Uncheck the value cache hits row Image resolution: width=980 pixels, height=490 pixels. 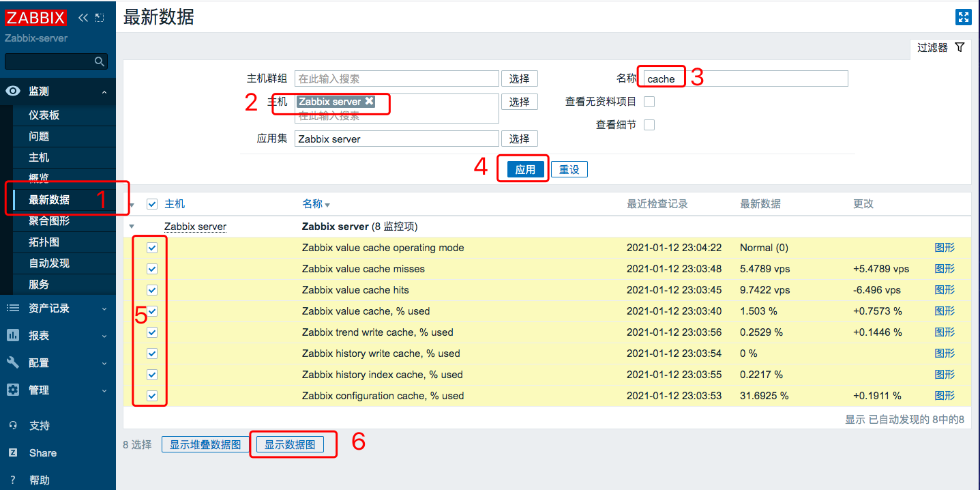point(152,290)
